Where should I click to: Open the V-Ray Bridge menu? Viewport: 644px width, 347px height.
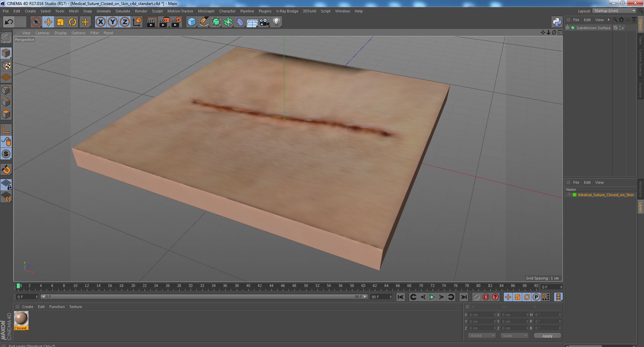coord(287,11)
